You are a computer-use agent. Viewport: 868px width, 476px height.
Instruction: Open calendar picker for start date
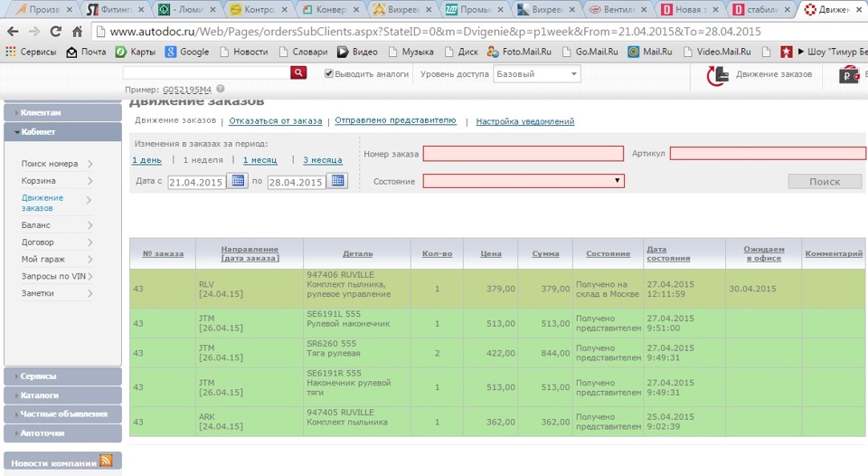(238, 181)
